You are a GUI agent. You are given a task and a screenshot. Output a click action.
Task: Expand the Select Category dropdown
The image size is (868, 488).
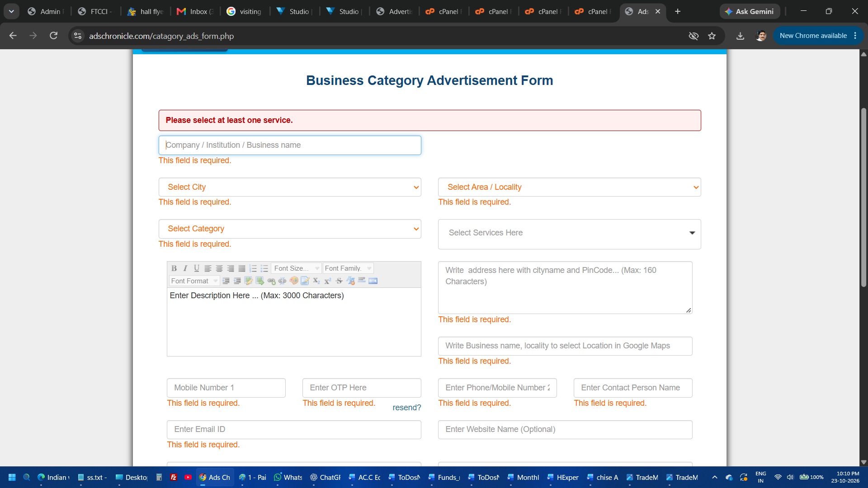pos(290,229)
